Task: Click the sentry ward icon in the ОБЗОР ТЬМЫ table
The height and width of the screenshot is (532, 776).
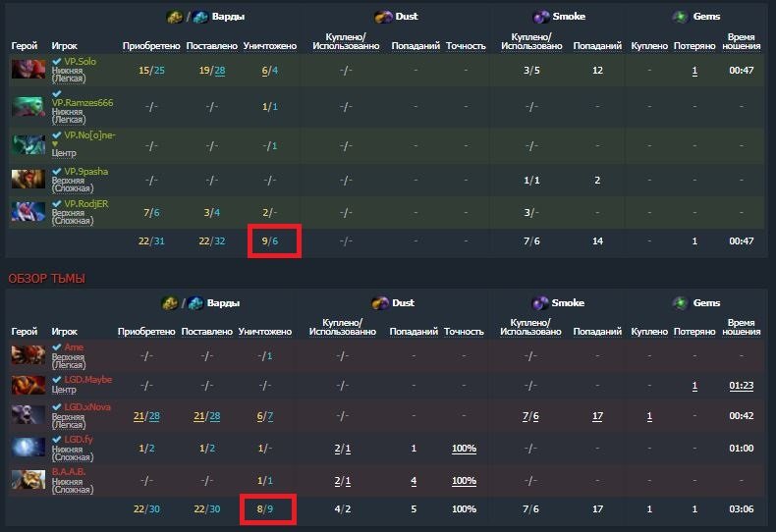Action: point(195,303)
